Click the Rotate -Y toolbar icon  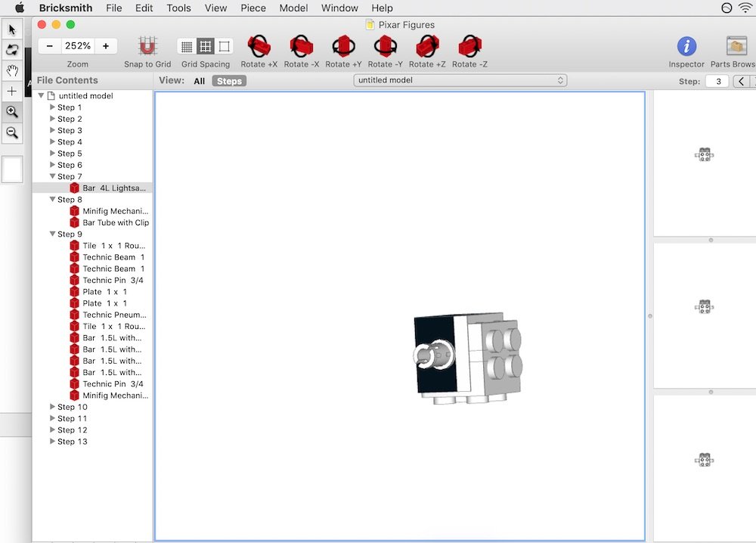pos(386,46)
